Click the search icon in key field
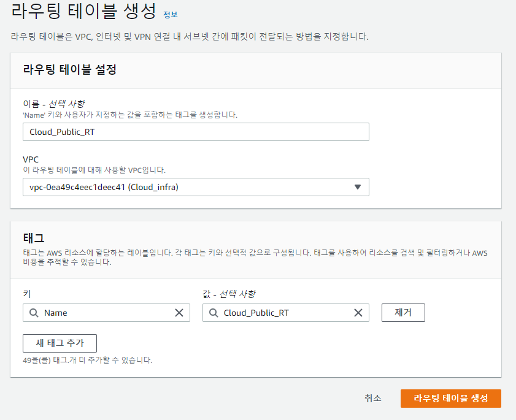Screen dimensions: 516x420 (x=34, y=313)
